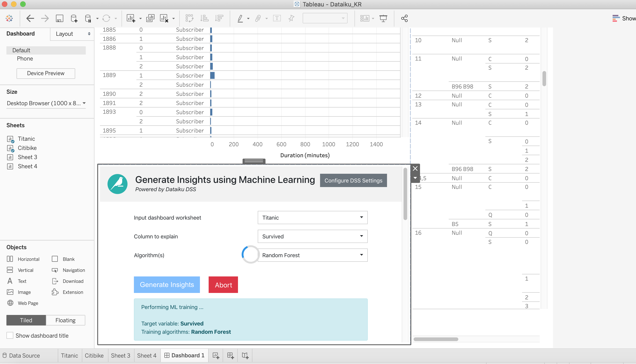Open the Input dashboard worksheet Titanic dropdown
636x364 pixels.
tap(312, 218)
